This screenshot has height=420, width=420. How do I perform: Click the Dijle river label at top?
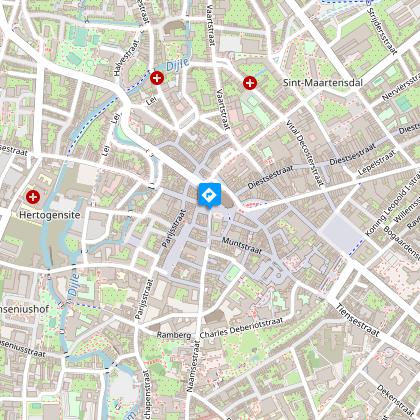[178, 64]
